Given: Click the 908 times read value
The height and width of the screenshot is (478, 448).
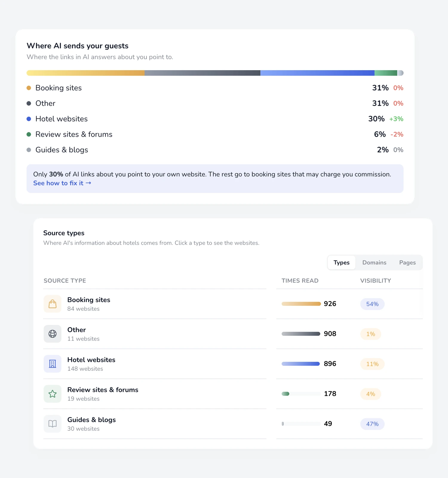Looking at the screenshot, I should coord(330,334).
